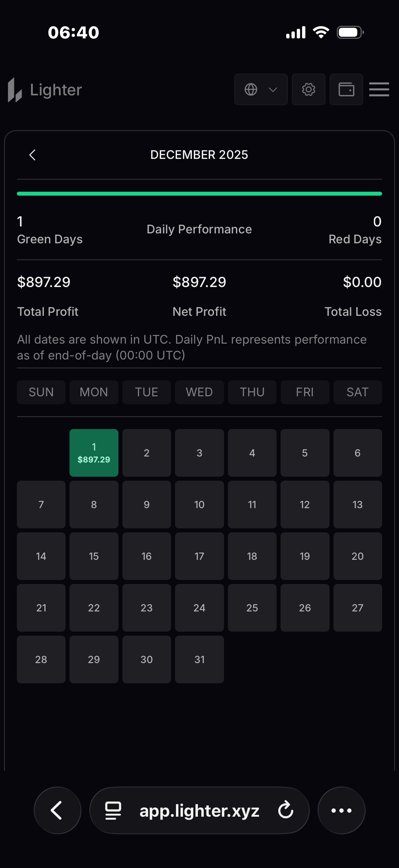Tap the app.lighter.xyz address field

pos(199,810)
